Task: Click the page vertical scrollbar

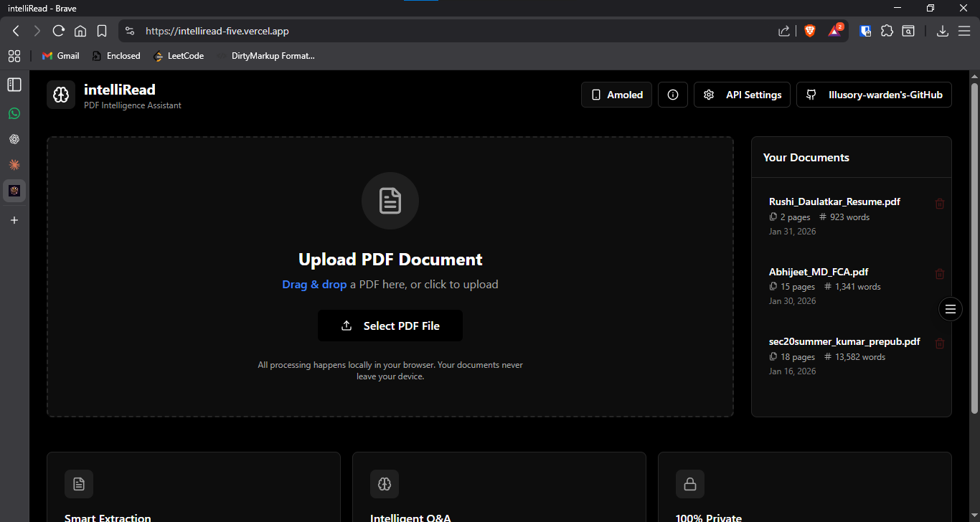Action: coord(974,244)
